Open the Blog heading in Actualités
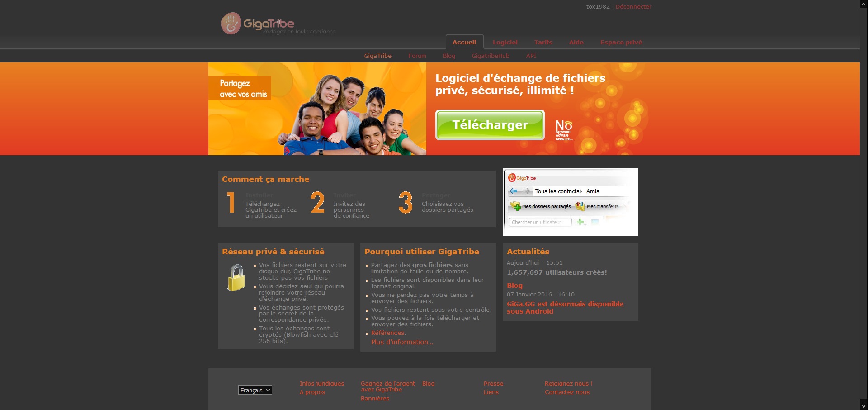Viewport: 868px width, 410px height. 514,286
